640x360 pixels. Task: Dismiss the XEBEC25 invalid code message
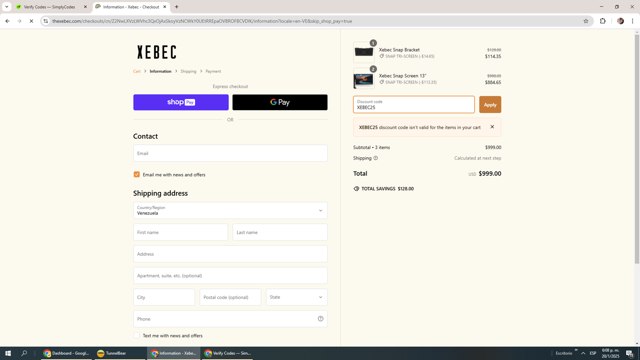(492, 127)
